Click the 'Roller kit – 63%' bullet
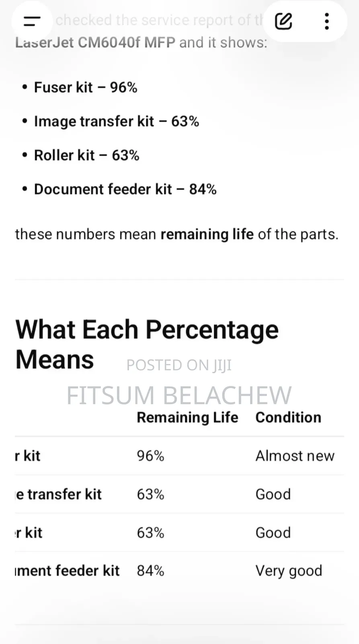The image size is (359, 644). 86,155
